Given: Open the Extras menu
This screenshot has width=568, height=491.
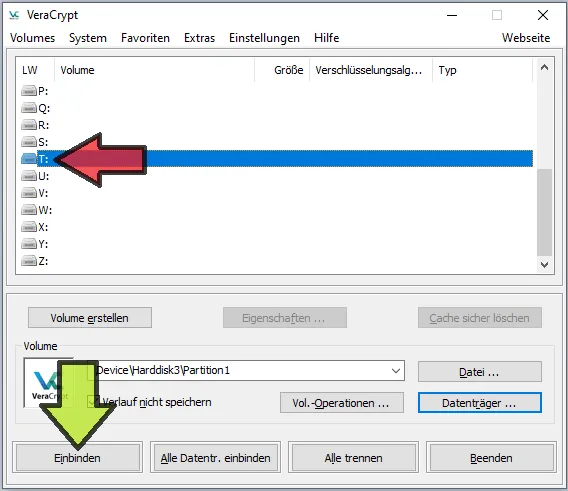Looking at the screenshot, I should coord(199,38).
